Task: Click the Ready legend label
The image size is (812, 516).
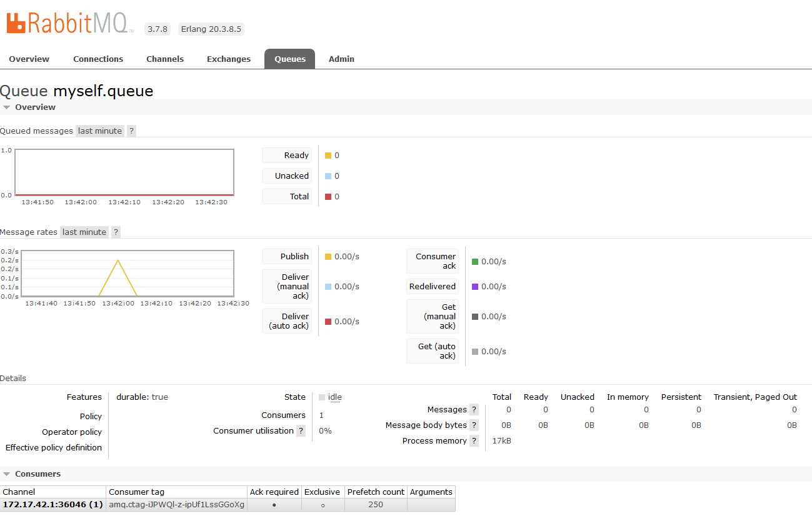Action: 287,156
